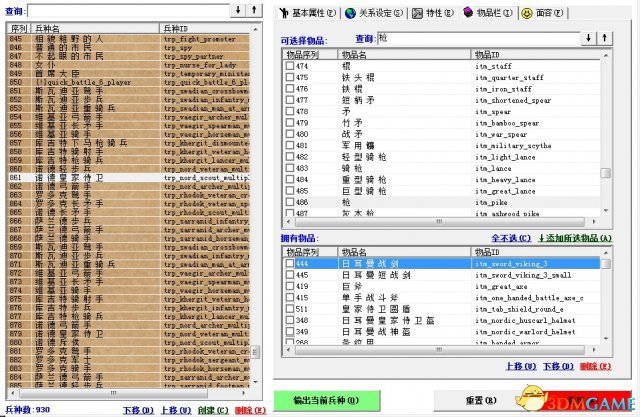
Task: Click the red 删除(E) below the troop list
Action: coord(250,410)
